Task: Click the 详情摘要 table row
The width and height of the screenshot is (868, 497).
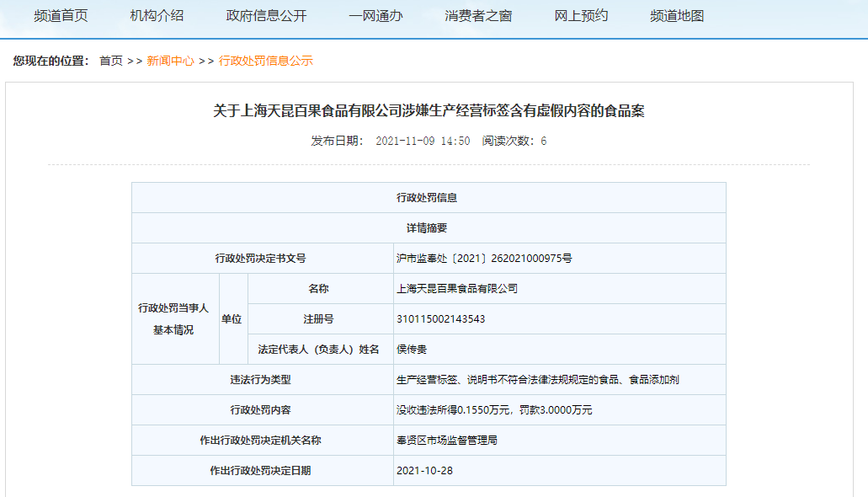Action: click(x=429, y=228)
